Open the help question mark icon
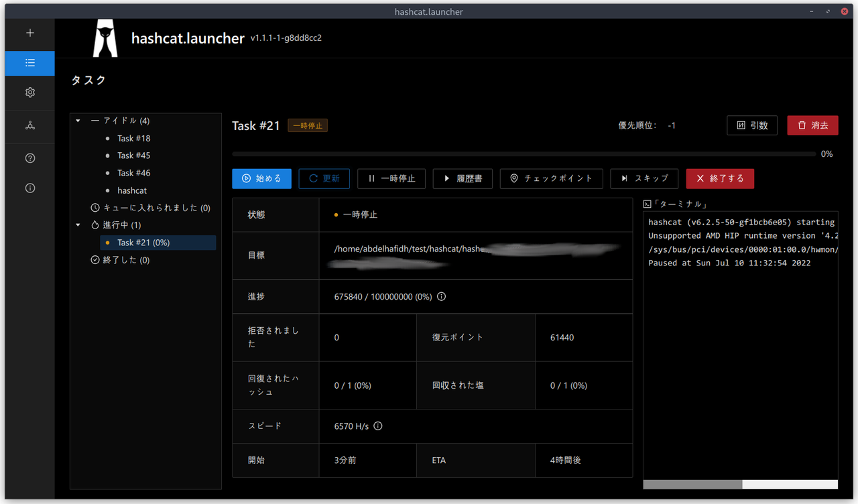Viewport: 858px width, 504px height. point(30,158)
